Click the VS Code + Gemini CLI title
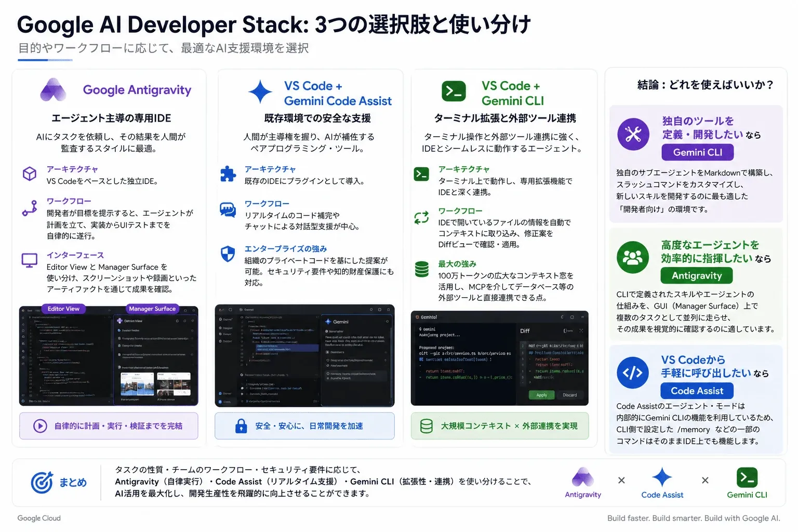Viewport: 798px width, 532px height. tap(512, 94)
